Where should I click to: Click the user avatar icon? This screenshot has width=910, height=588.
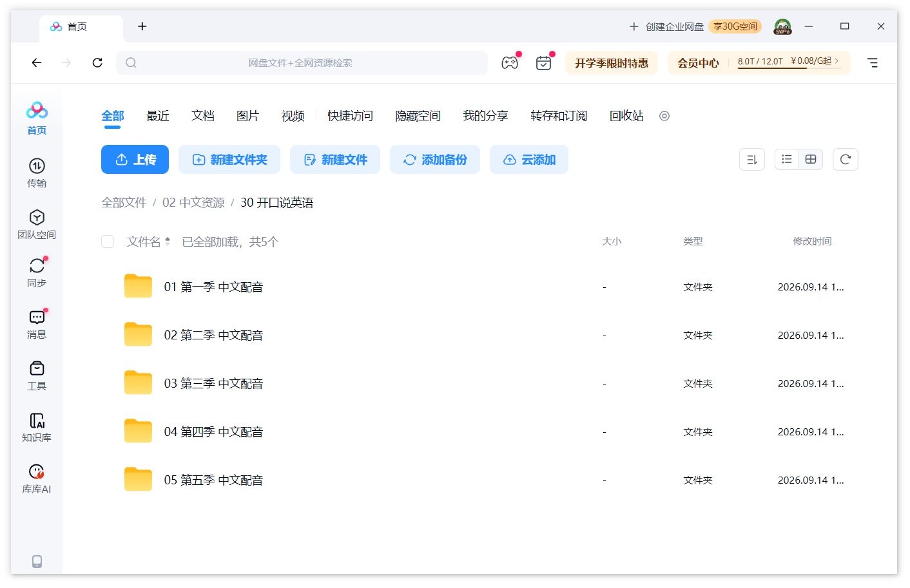(782, 26)
